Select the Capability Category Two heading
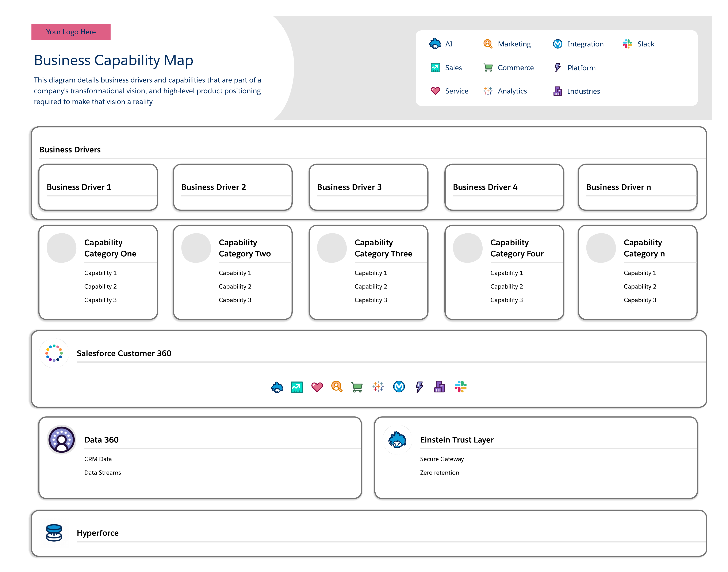This screenshot has width=728, height=572. (x=244, y=248)
